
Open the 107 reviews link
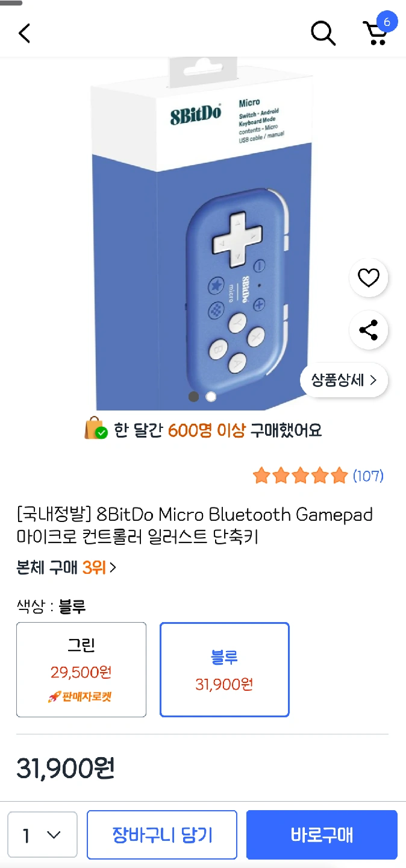[368, 476]
